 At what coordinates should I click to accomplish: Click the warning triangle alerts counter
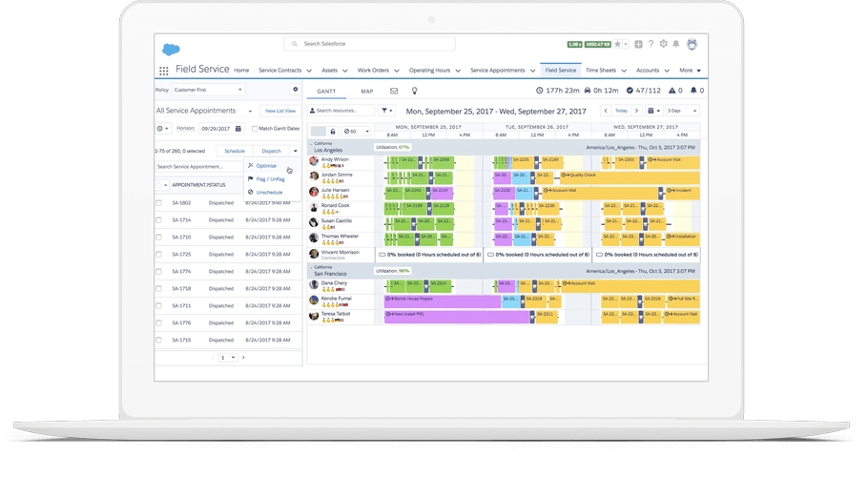pyautogui.click(x=675, y=91)
